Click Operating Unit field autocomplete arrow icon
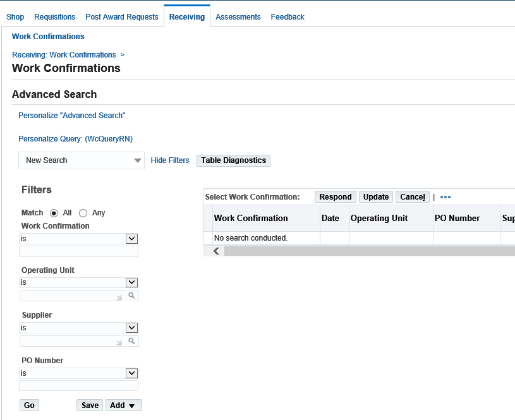The height and width of the screenshot is (420, 515). coord(119,297)
